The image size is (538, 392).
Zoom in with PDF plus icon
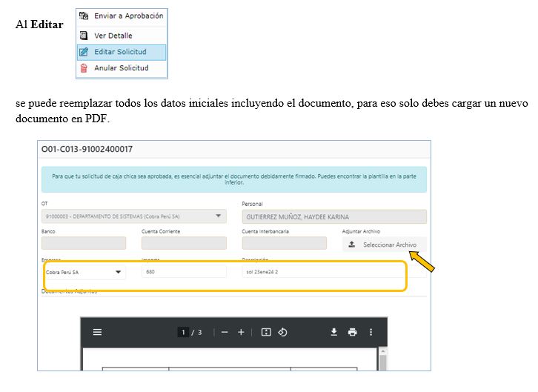tap(241, 332)
